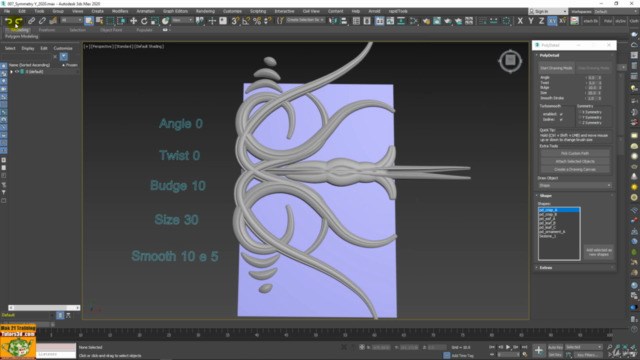This screenshot has height=360, width=640.
Task: Click the Select and Place icon
Action: [165, 21]
